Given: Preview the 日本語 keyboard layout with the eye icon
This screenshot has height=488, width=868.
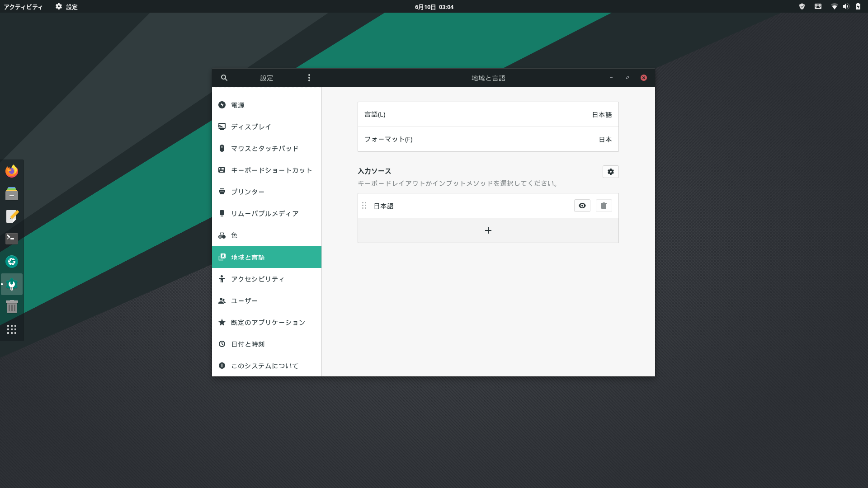Looking at the screenshot, I should click(x=582, y=206).
